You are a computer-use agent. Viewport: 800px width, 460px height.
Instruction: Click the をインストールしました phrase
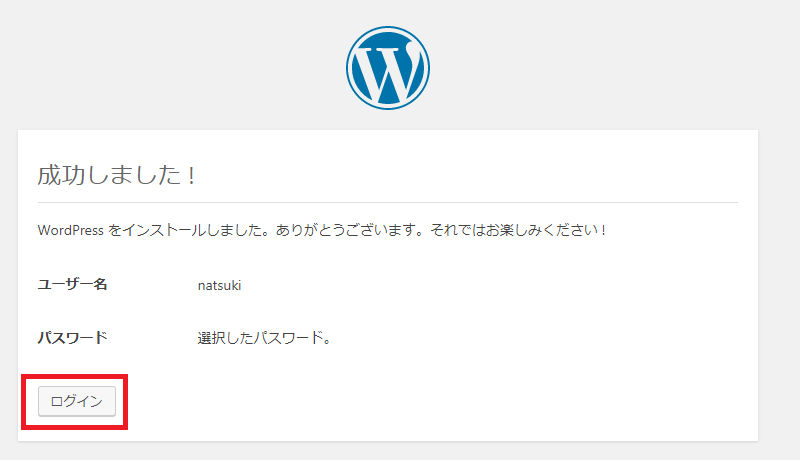pyautogui.click(x=188, y=231)
